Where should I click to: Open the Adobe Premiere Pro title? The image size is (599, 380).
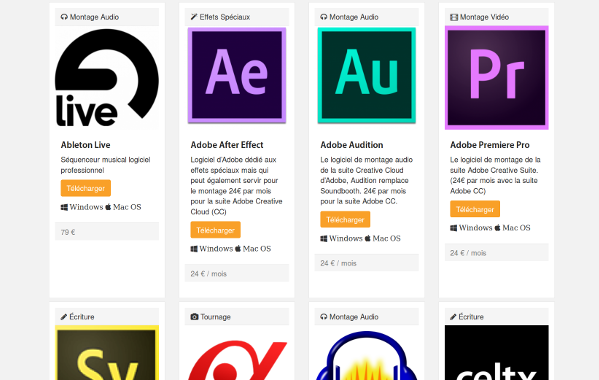click(490, 145)
